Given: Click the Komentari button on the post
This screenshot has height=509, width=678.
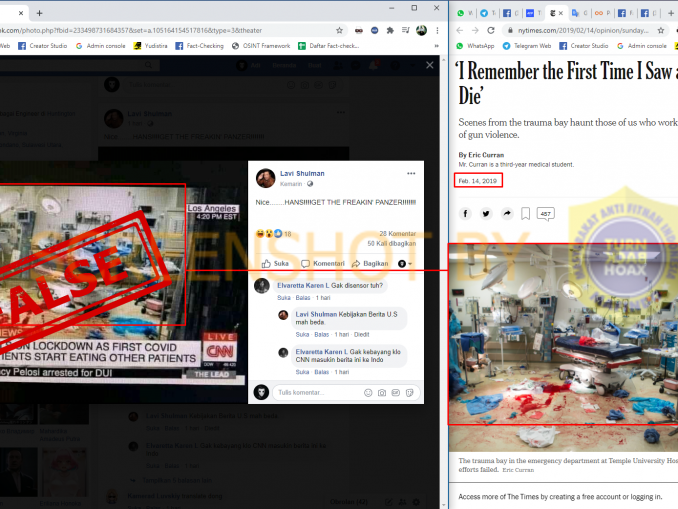Looking at the screenshot, I should point(323,263).
